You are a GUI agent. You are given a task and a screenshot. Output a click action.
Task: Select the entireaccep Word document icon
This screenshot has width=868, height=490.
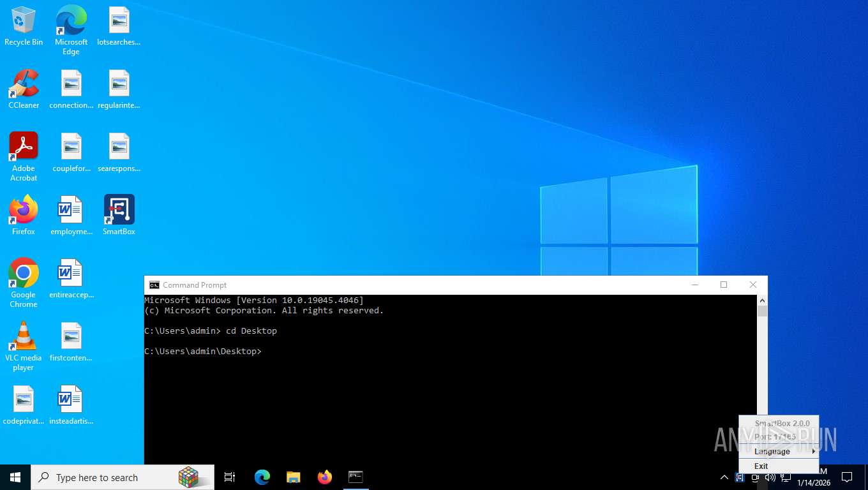point(71,279)
